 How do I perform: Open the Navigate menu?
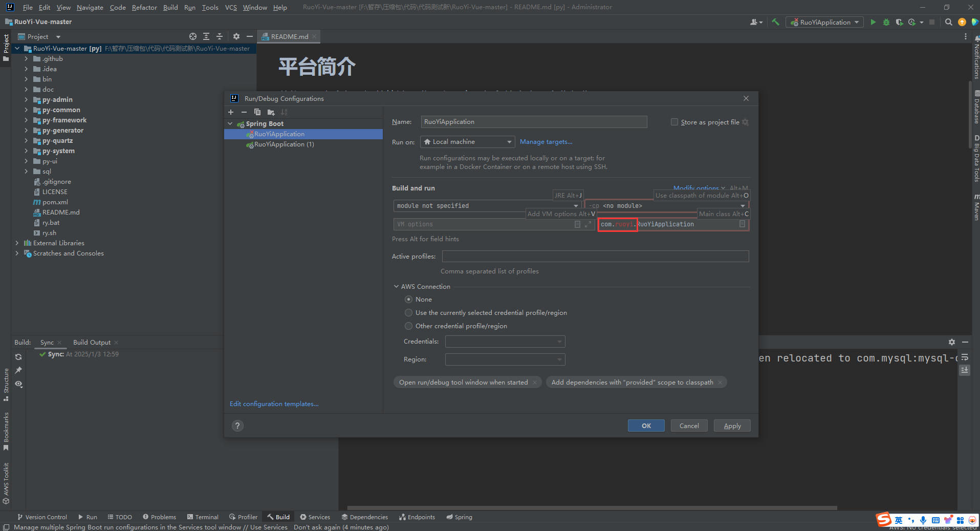pyautogui.click(x=90, y=7)
